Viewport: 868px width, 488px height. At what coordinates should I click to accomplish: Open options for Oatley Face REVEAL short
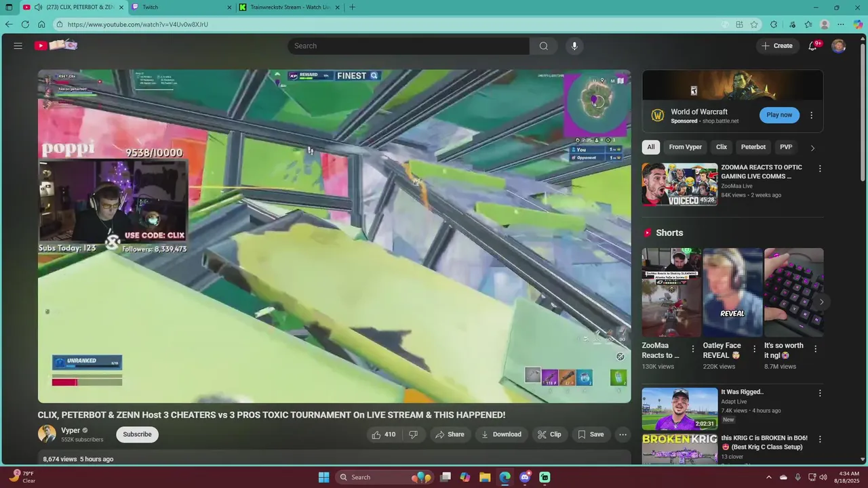[x=754, y=349]
